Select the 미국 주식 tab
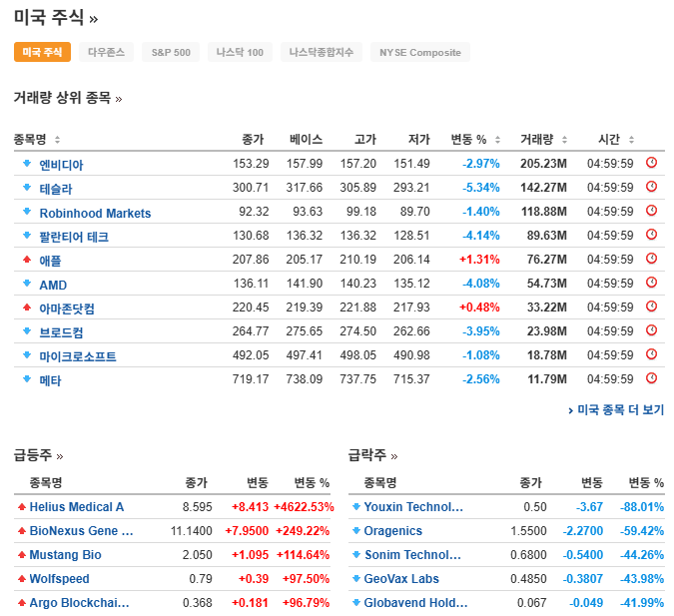 [42, 52]
